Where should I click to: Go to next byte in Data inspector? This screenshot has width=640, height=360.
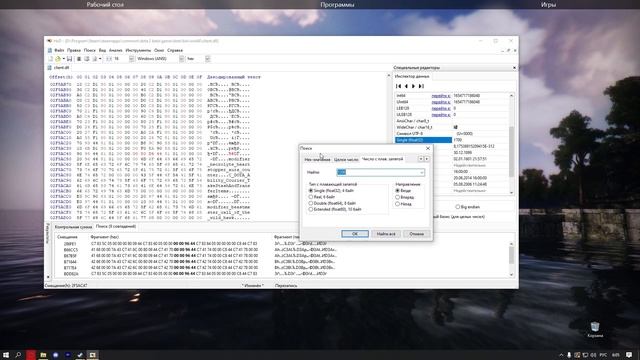click(x=413, y=86)
